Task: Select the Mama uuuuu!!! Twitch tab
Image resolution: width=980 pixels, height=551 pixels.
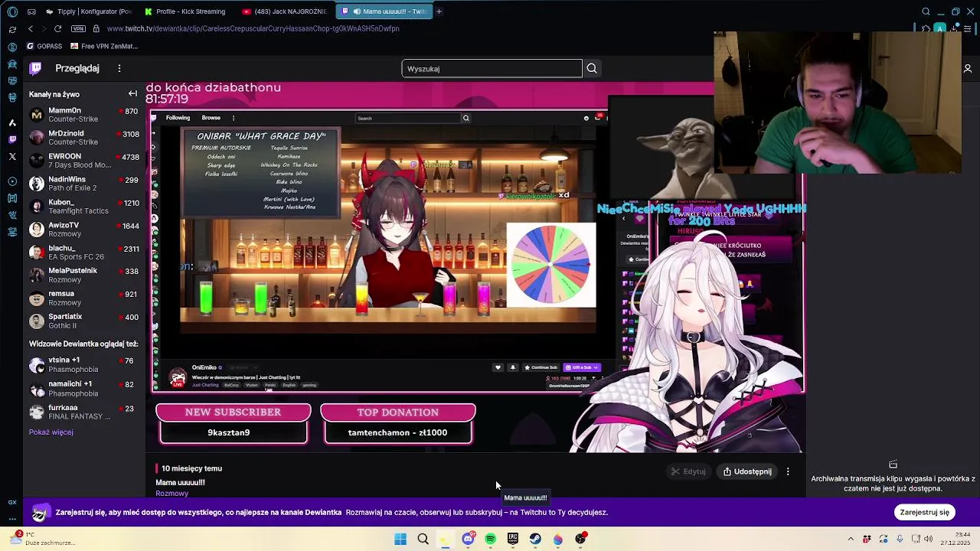Action: tap(384, 11)
